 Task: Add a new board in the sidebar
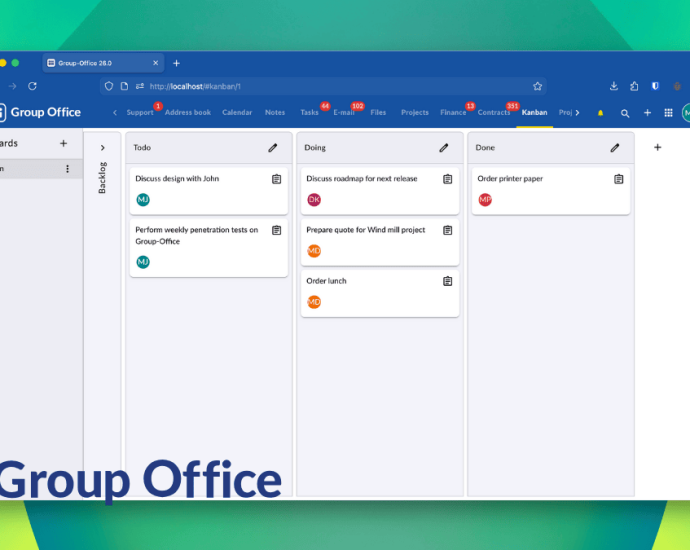pos(63,143)
